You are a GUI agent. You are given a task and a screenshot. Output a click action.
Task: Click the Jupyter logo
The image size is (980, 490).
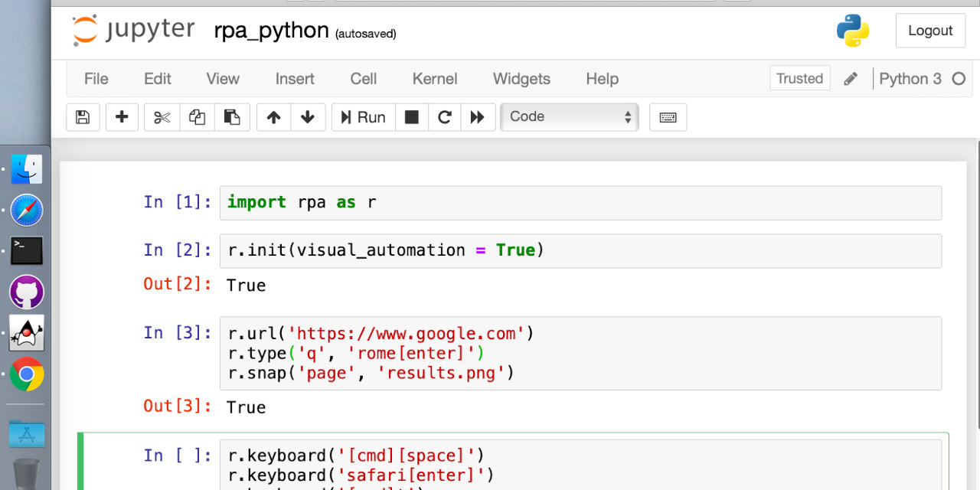point(132,31)
